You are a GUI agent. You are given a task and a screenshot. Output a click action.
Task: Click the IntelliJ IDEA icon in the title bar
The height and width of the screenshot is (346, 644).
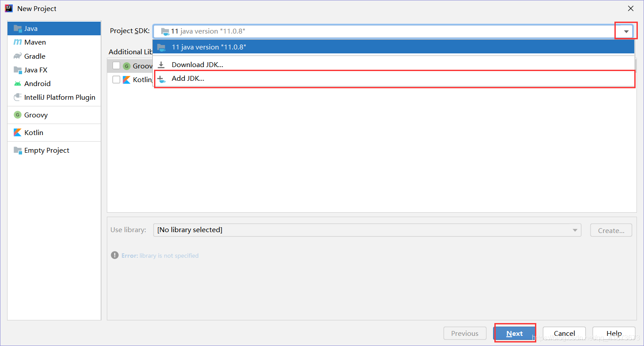[x=9, y=8]
